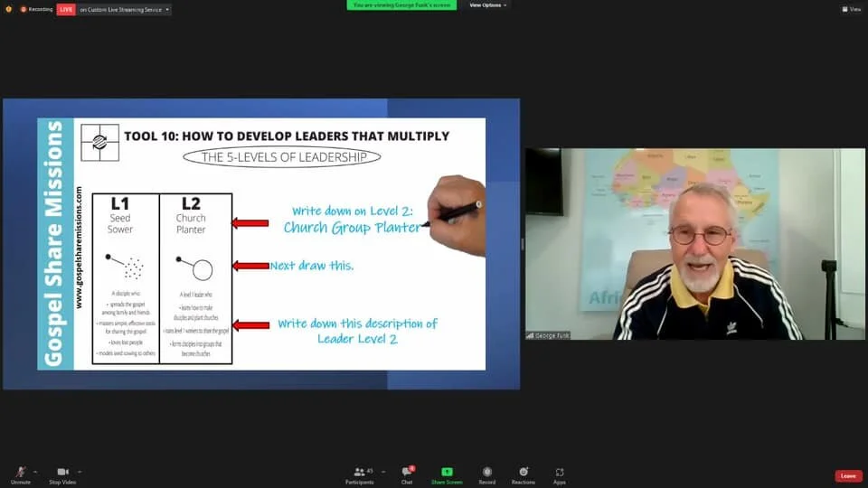Click the encryption shield icon

tap(8, 9)
